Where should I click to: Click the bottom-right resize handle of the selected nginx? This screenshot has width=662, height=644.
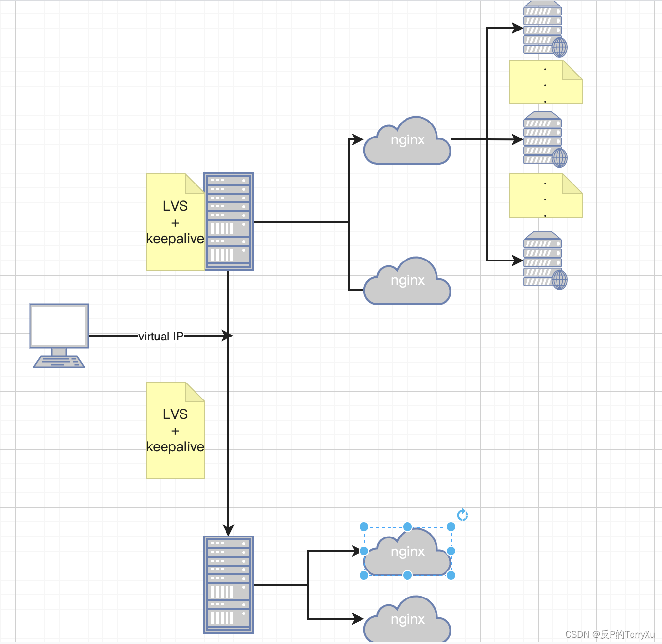[x=451, y=575]
